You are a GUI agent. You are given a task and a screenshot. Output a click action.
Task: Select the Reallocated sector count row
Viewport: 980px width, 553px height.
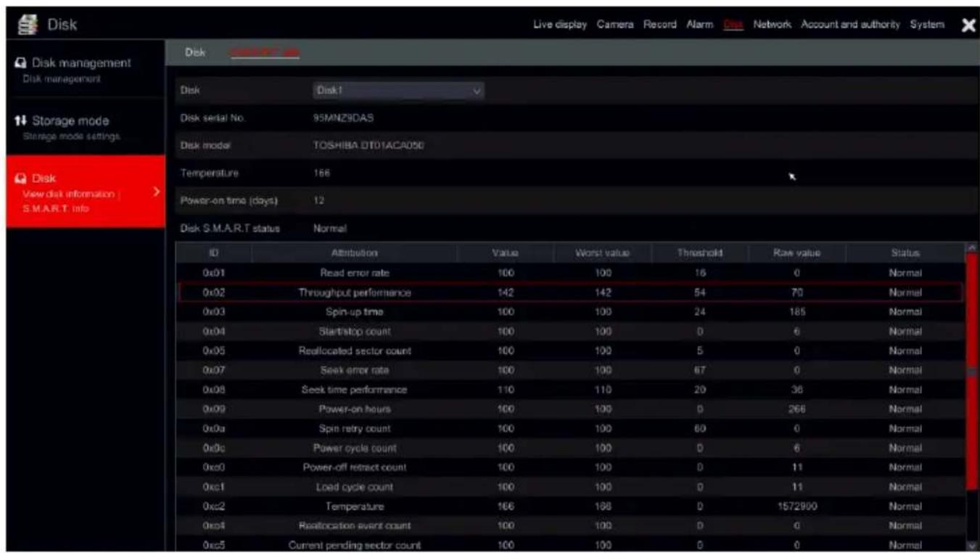click(571, 351)
